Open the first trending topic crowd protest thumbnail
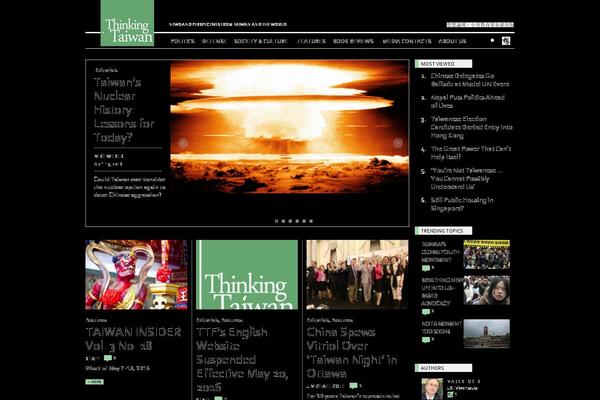The image size is (600, 400). click(x=487, y=255)
